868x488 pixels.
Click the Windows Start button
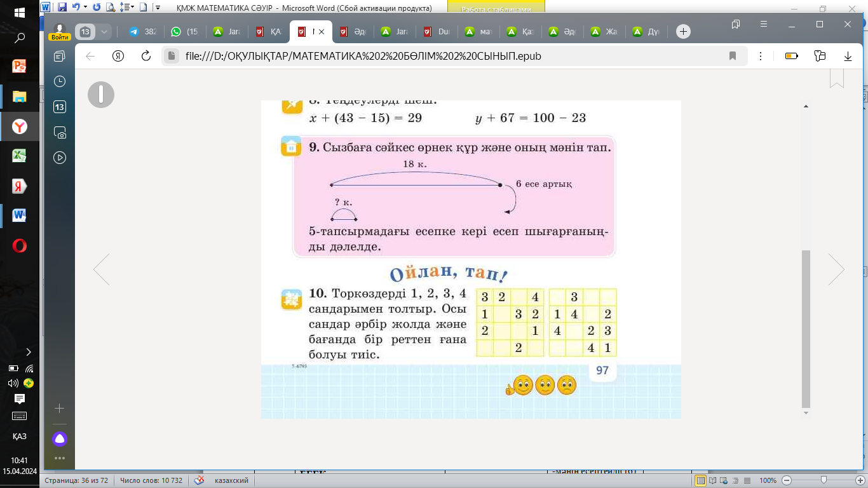[19, 12]
